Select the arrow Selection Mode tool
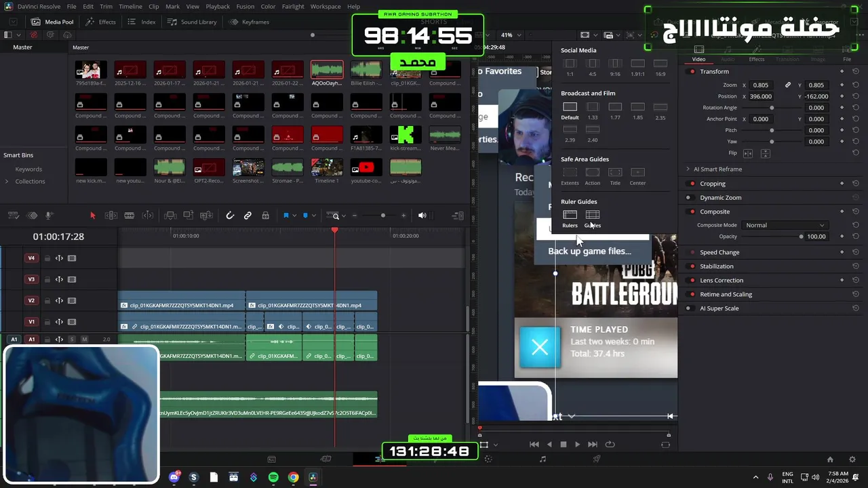The height and width of the screenshot is (488, 868). [93, 216]
